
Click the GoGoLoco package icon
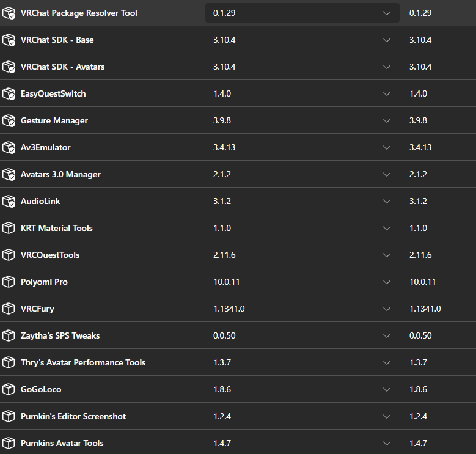pyautogui.click(x=9, y=389)
